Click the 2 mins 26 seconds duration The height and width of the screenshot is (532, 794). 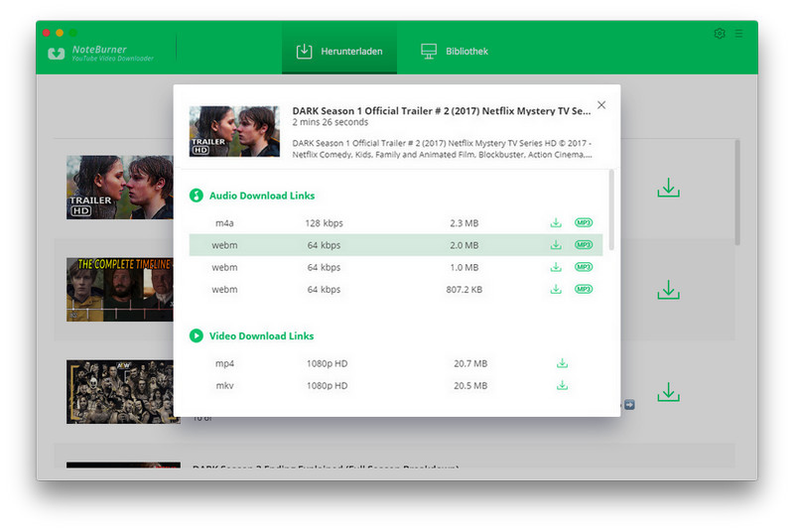[331, 122]
